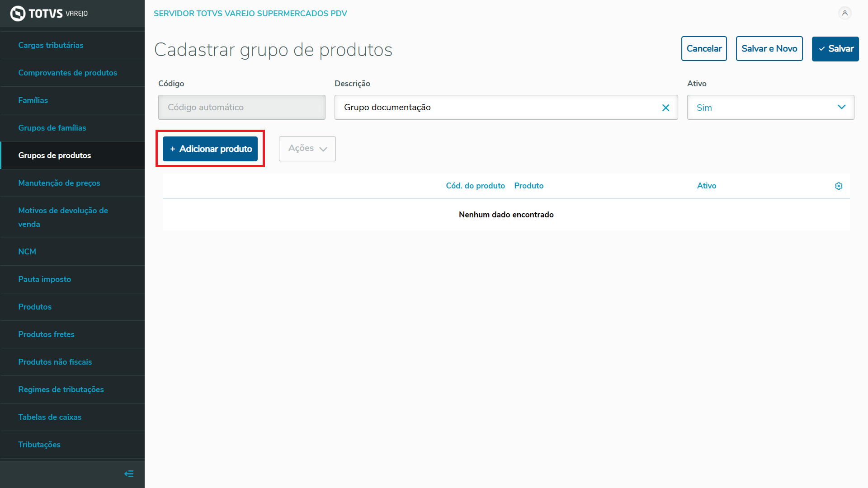Click the server title link at top

pos(250,14)
